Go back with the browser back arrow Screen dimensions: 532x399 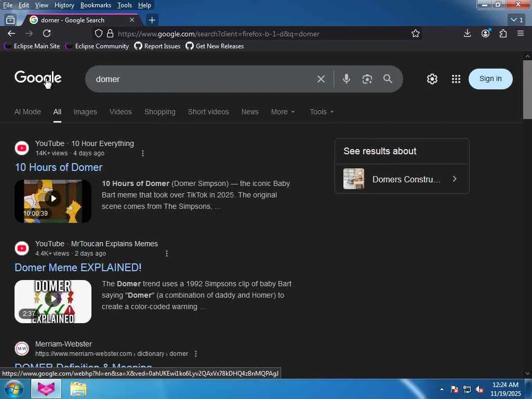tap(11, 34)
